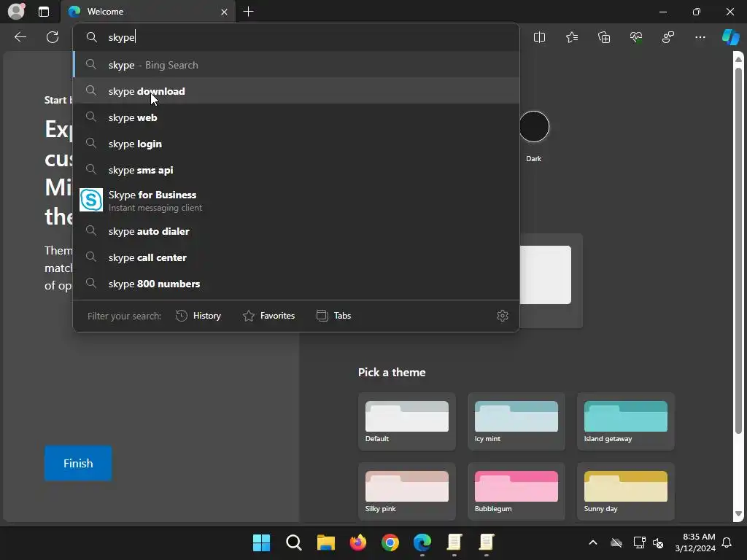Open the Copilot sidebar icon
747x560 pixels.
(730, 37)
